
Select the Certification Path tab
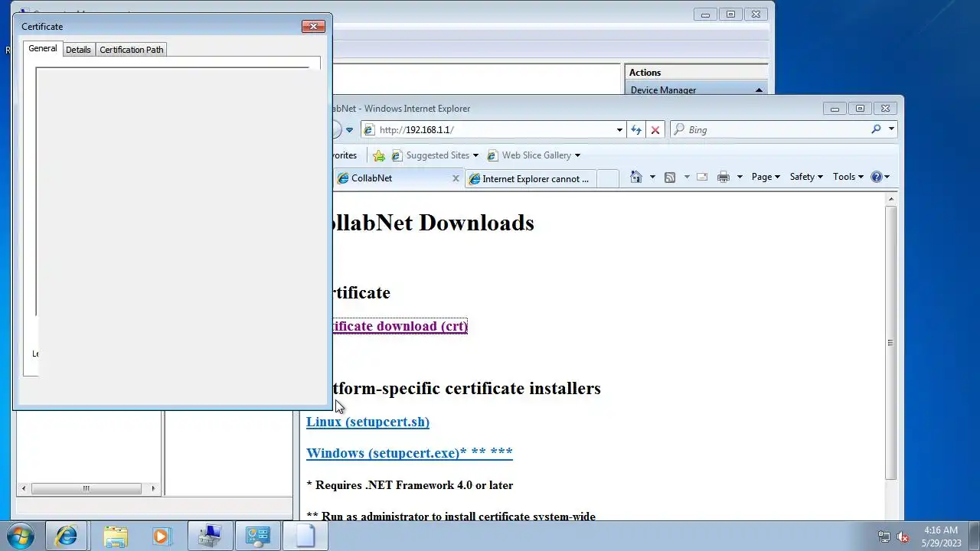(x=132, y=50)
